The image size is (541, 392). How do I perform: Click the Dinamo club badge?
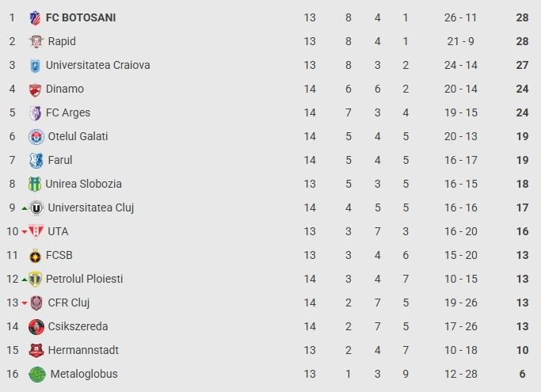35,89
